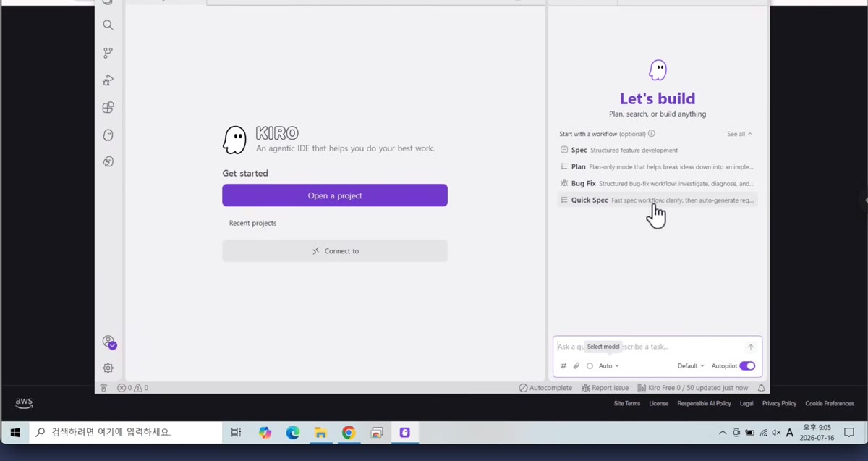Open notifications via the bell icon
The image size is (868, 461).
[x=761, y=388]
